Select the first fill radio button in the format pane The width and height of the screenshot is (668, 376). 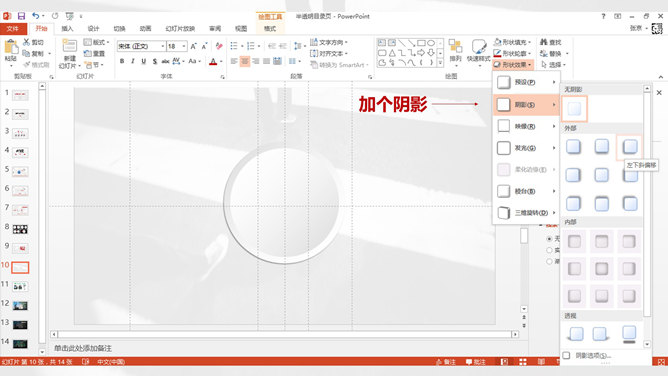pos(550,239)
